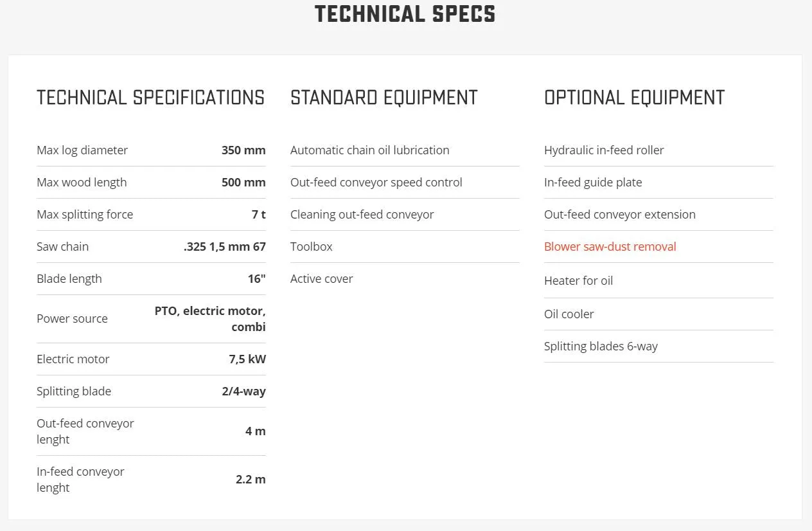Click the Oil cooler entry
The height and width of the screenshot is (531, 812).
569,314
